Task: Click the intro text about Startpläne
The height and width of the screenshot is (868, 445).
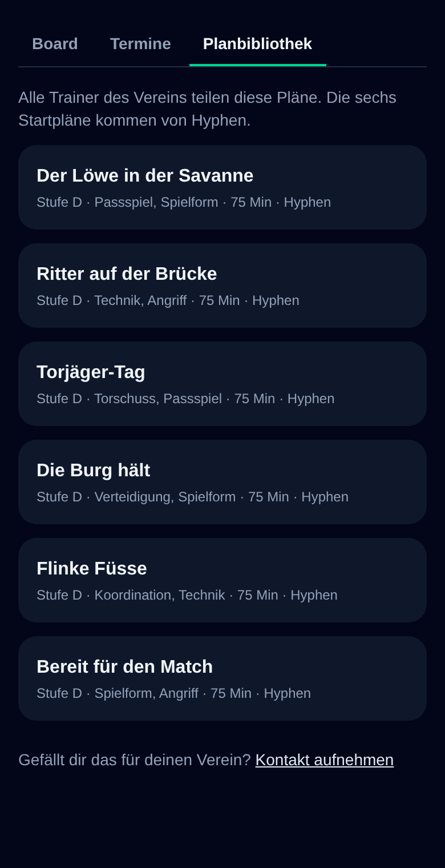Action: point(208,109)
